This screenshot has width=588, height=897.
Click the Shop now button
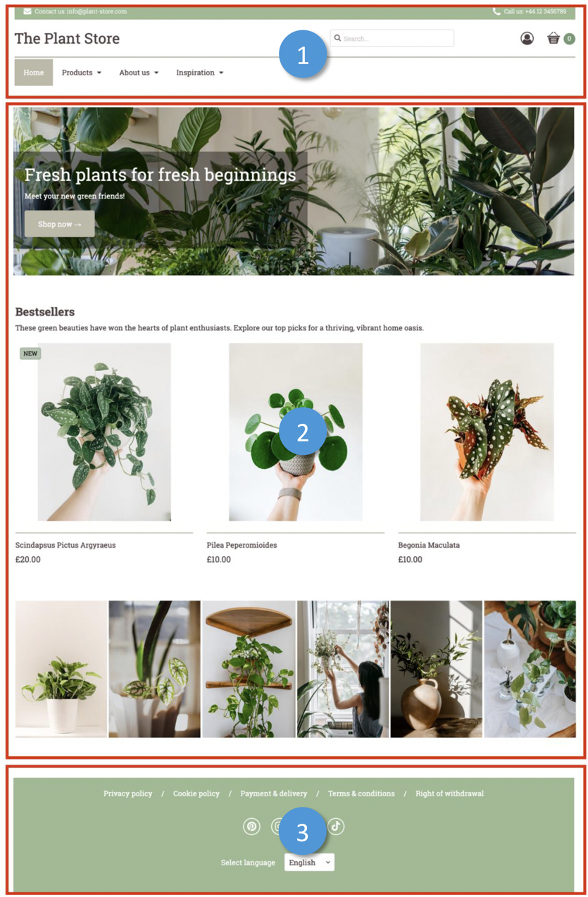point(60,225)
